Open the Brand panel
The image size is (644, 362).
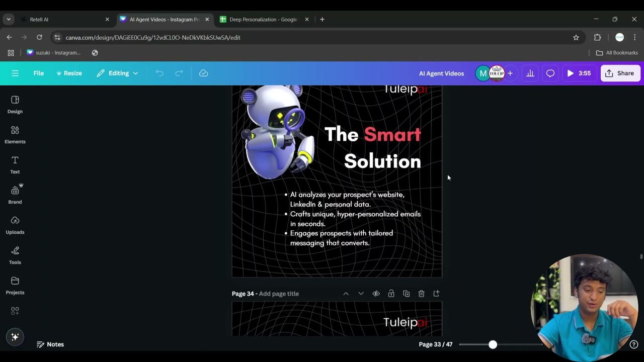tap(15, 195)
